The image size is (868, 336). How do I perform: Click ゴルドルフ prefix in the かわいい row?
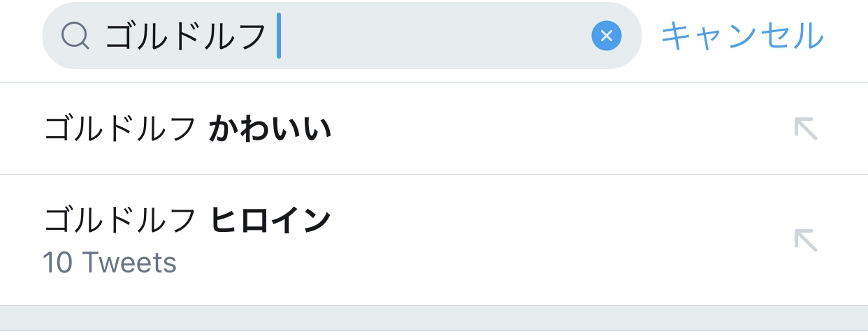pyautogui.click(x=120, y=129)
